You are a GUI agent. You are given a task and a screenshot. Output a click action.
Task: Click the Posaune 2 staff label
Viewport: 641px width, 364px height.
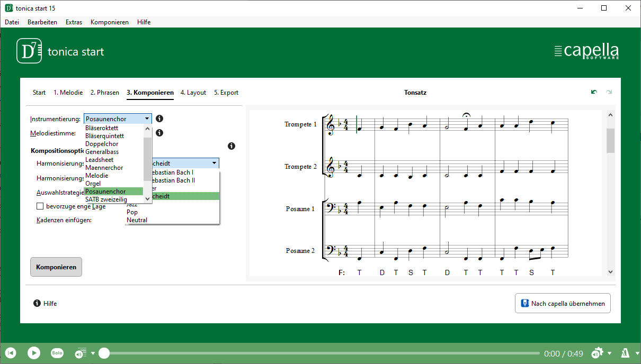pyautogui.click(x=301, y=251)
